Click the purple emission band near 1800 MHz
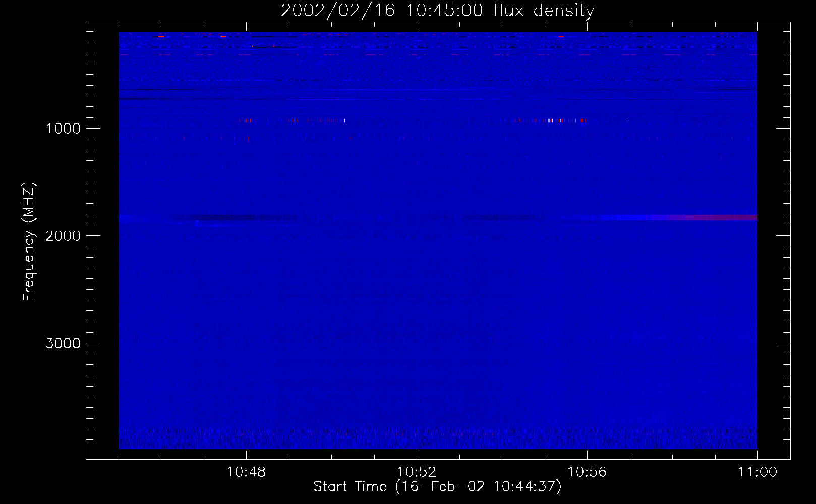This screenshot has width=816, height=504. tap(714, 217)
